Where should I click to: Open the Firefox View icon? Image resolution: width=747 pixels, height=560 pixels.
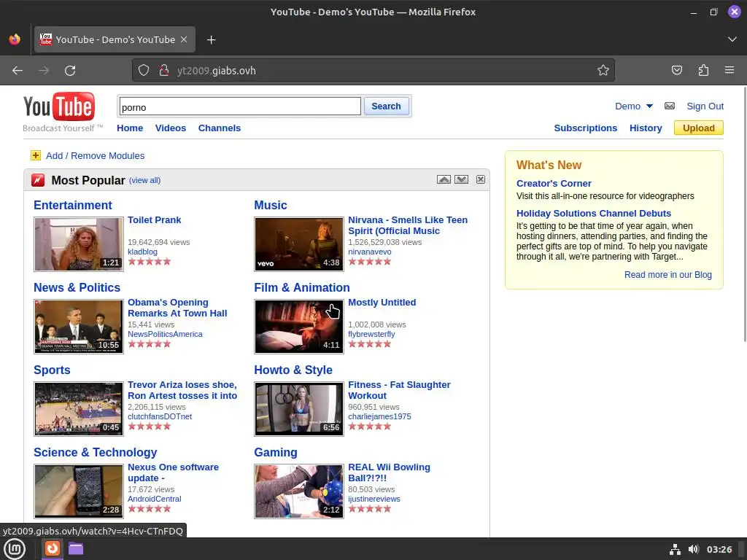pos(15,39)
